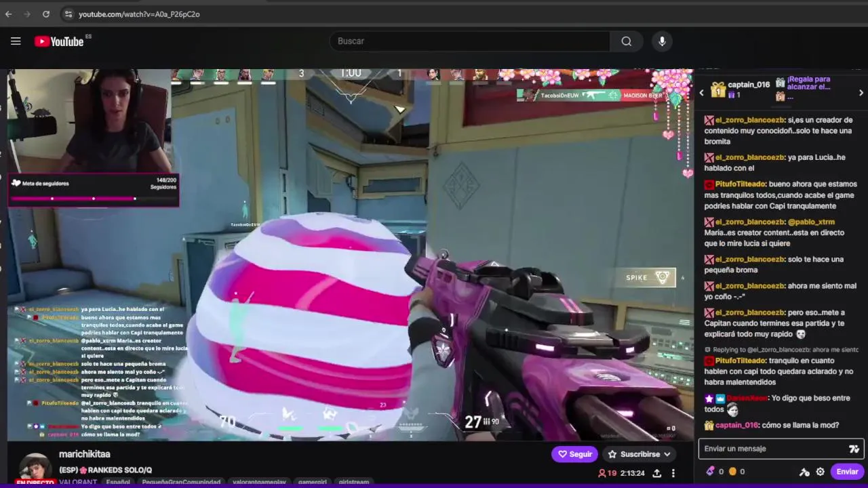Open the PitufoTilteado message starting "bueno ahora"
Screen dimensions: 868x488
click(781, 195)
